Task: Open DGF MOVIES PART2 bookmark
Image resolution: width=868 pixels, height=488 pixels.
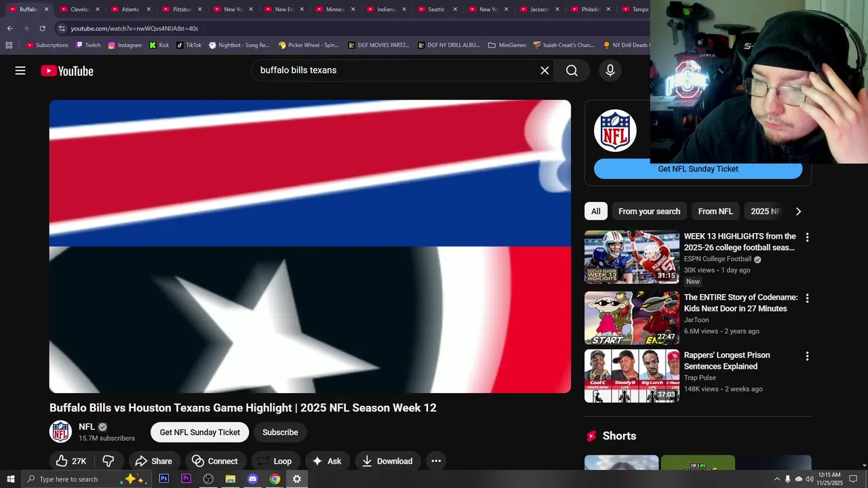Action: pos(378,45)
